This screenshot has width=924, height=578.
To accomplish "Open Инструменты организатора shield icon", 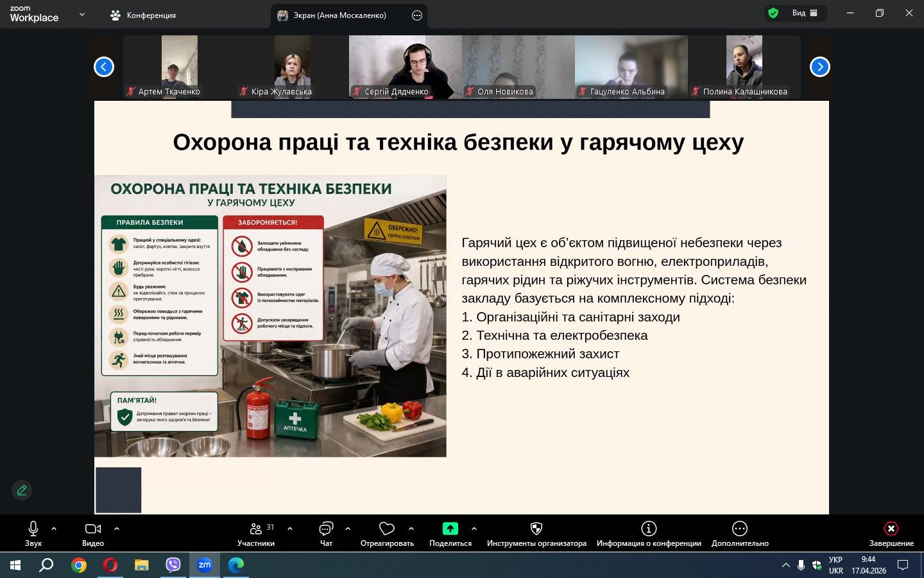I will click(536, 529).
